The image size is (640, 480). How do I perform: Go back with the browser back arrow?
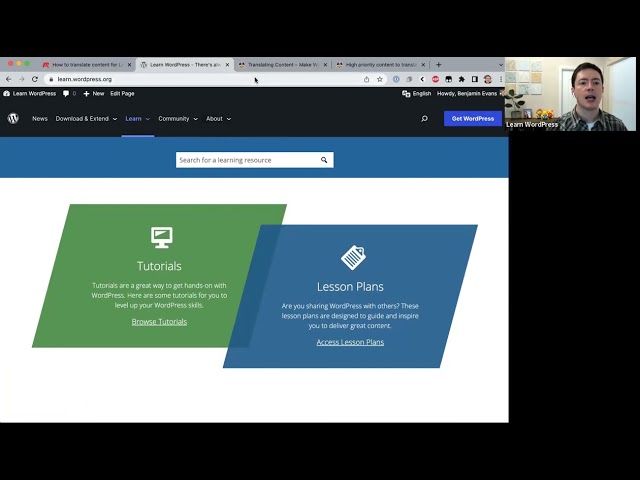(x=9, y=79)
